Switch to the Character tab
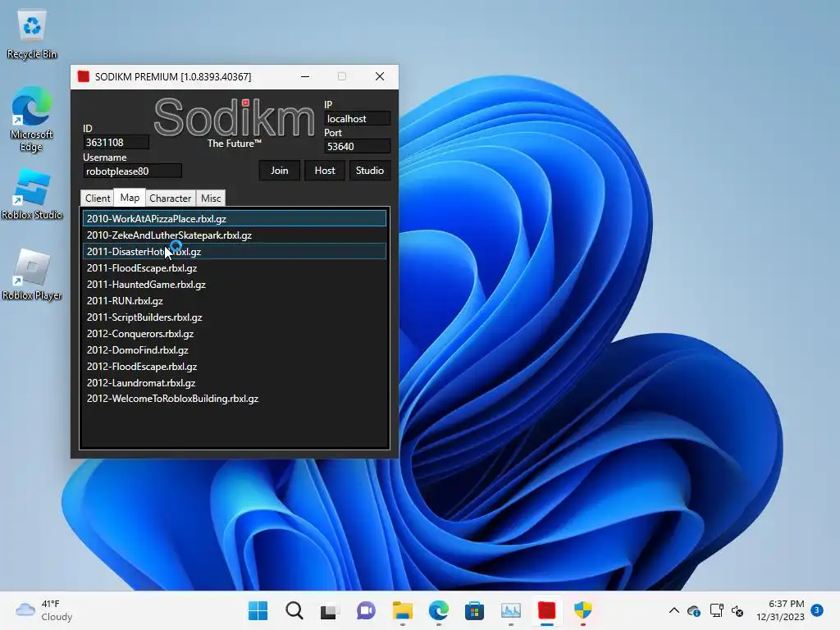 tap(171, 199)
